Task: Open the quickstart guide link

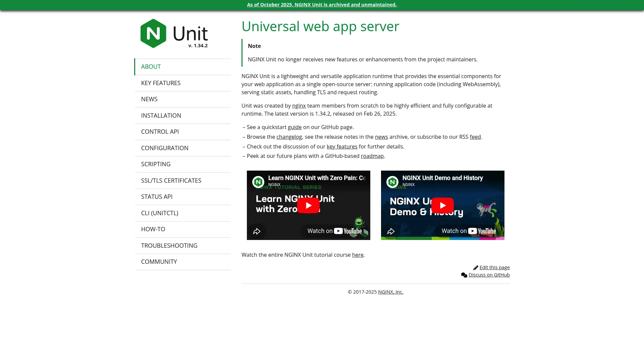Action: [294, 127]
